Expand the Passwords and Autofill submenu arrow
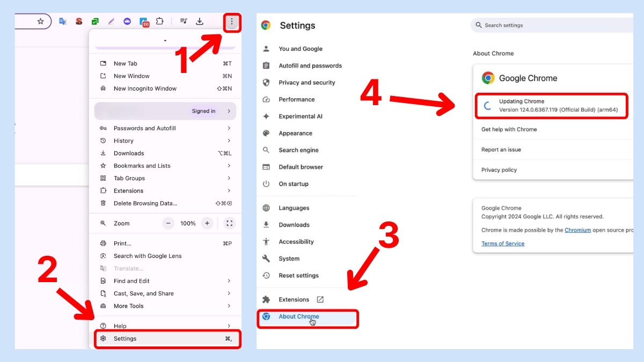 point(229,128)
